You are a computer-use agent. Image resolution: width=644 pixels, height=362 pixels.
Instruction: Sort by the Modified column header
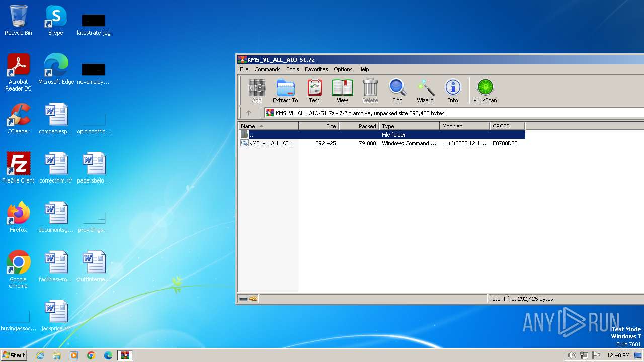click(x=465, y=126)
